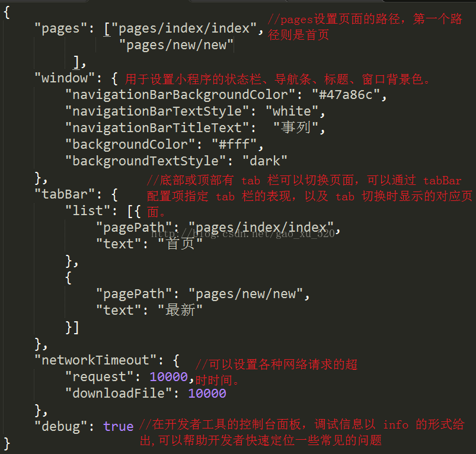The image size is (476, 454).
Task: Click the "pages/new/new" entry in the pages array
Action: point(176,45)
